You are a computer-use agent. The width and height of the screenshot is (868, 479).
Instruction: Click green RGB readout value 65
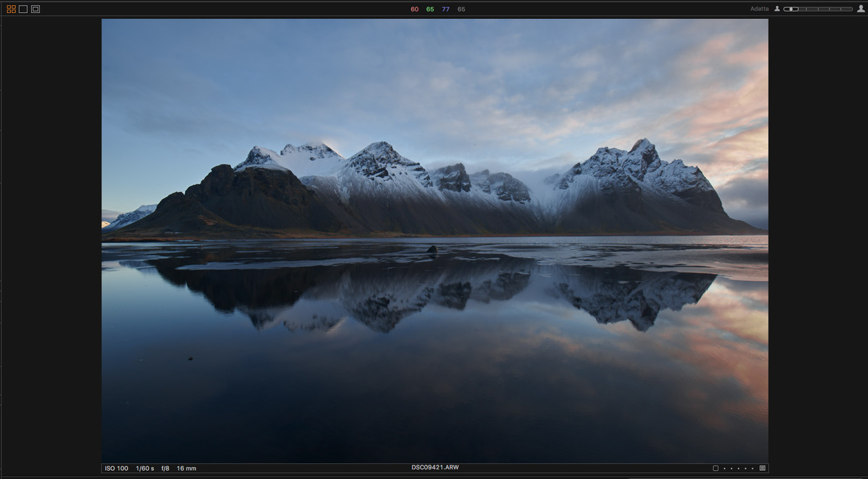tap(430, 9)
